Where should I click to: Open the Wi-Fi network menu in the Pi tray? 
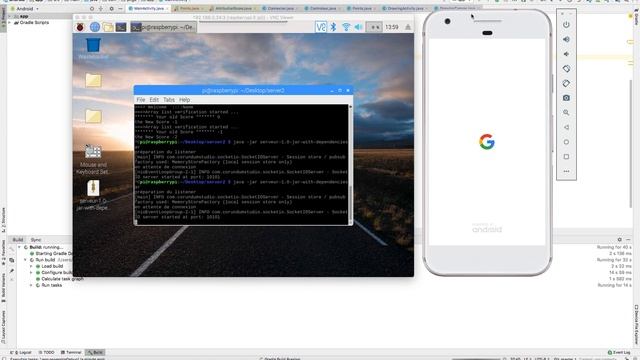[x=346, y=27]
